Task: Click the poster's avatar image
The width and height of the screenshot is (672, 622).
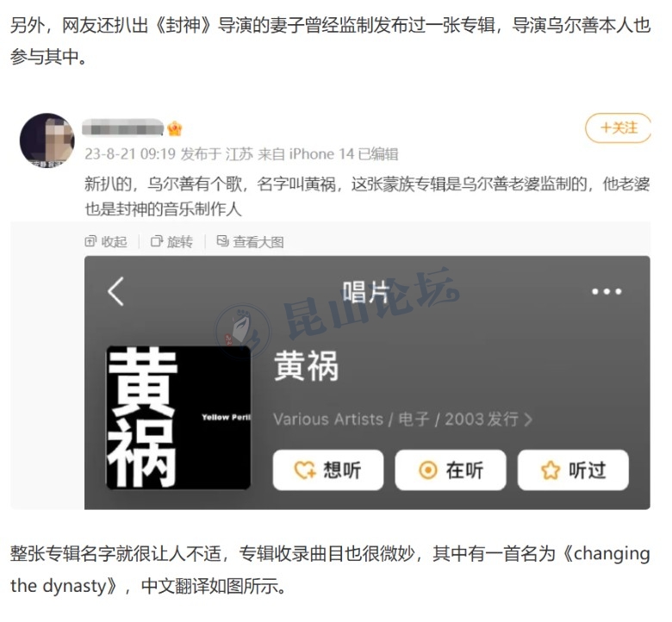Action: (47, 140)
